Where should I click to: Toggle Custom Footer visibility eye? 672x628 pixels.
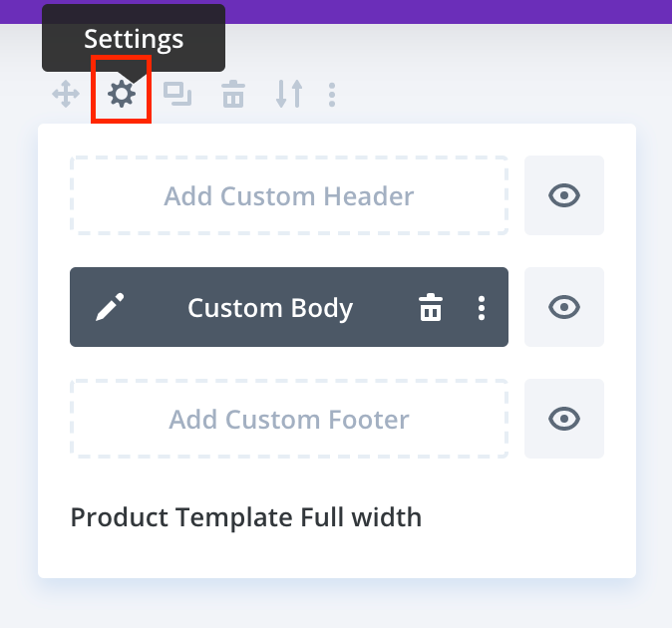[x=564, y=419]
